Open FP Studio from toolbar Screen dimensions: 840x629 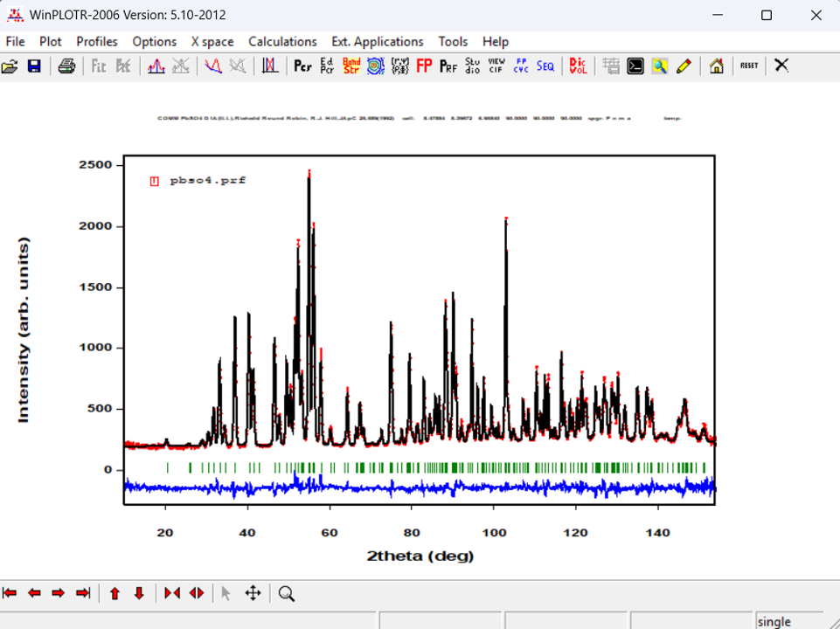coord(472,66)
